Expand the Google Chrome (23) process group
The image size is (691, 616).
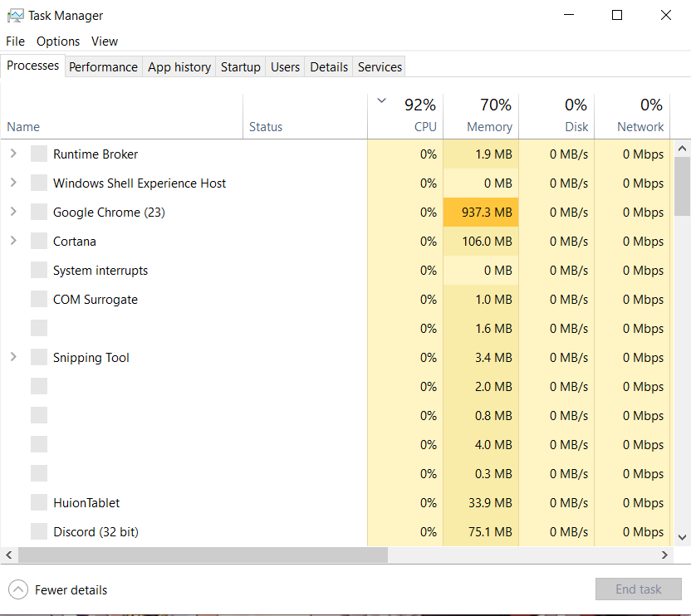[13, 213]
